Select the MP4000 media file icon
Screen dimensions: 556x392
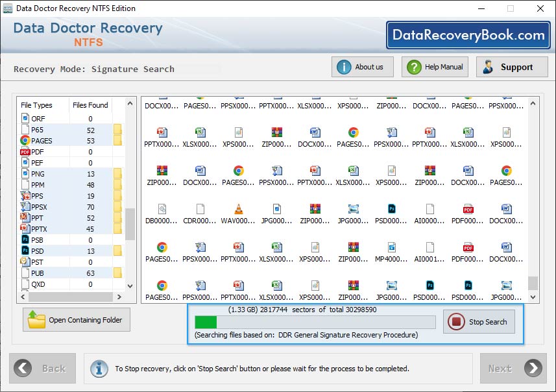pos(392,247)
